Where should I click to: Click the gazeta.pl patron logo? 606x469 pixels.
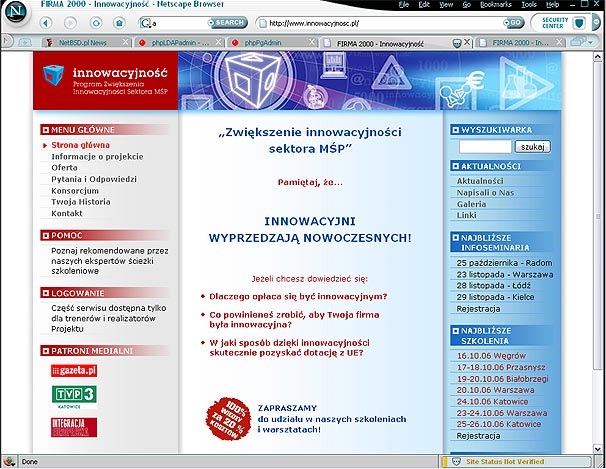click(x=74, y=371)
